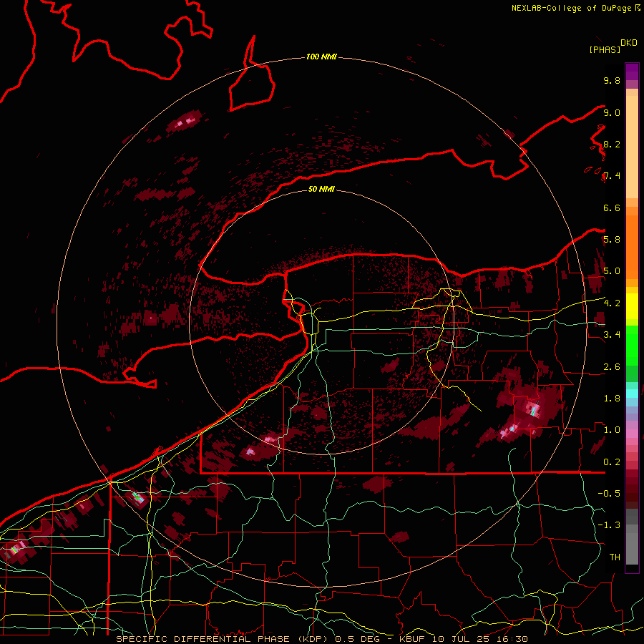Pick the purple band atop the colorbar
The width and height of the screenshot is (644, 644).
click(632, 72)
